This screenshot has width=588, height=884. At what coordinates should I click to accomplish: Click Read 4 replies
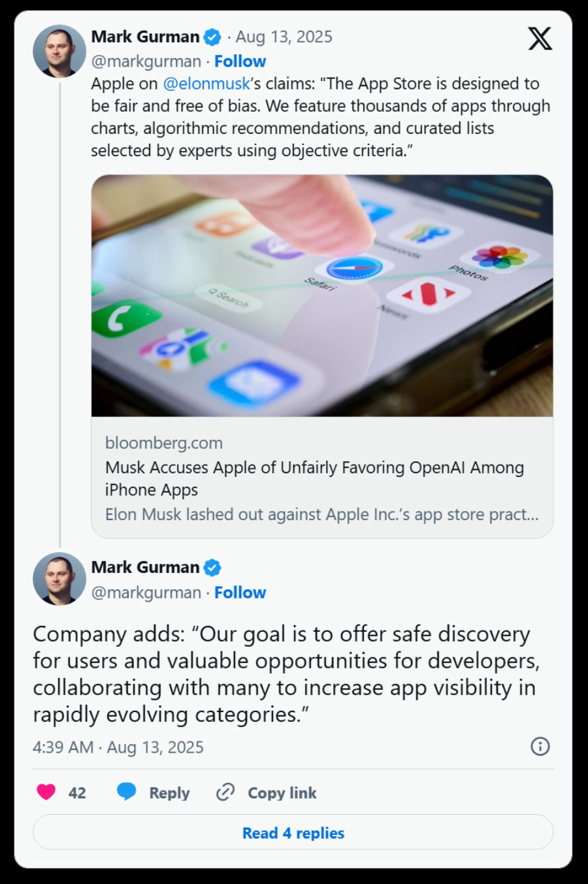tap(293, 832)
